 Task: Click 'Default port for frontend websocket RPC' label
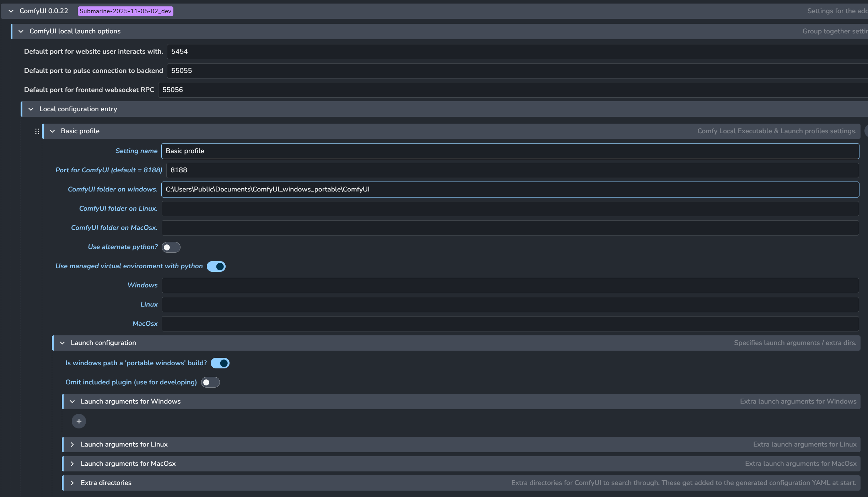pos(89,90)
